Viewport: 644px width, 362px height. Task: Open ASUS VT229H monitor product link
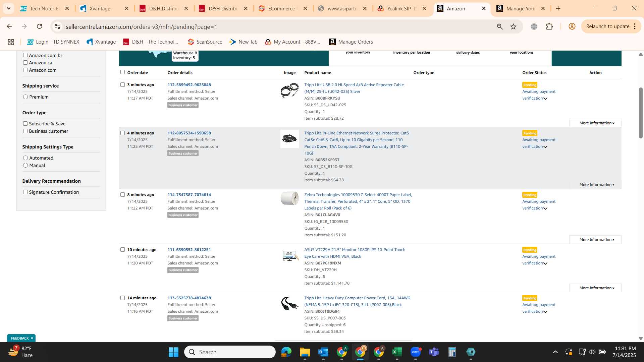point(355,253)
